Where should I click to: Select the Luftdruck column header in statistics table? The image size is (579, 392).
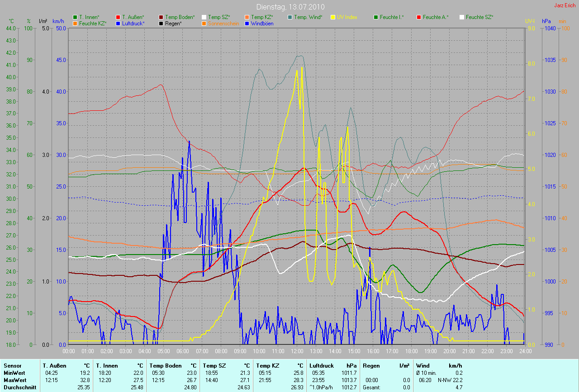(x=322, y=365)
